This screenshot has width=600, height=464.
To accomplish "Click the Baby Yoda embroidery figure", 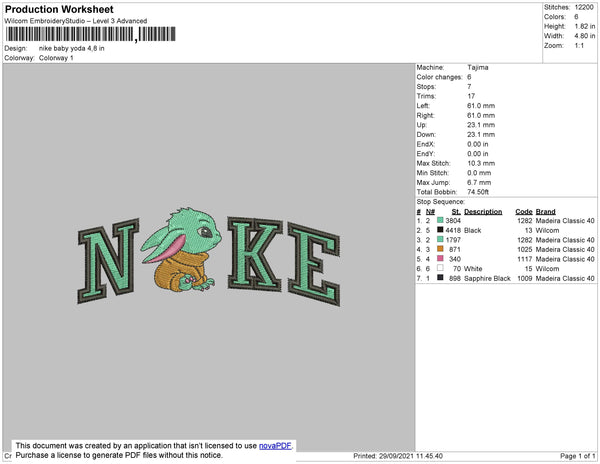I will coord(181,250).
